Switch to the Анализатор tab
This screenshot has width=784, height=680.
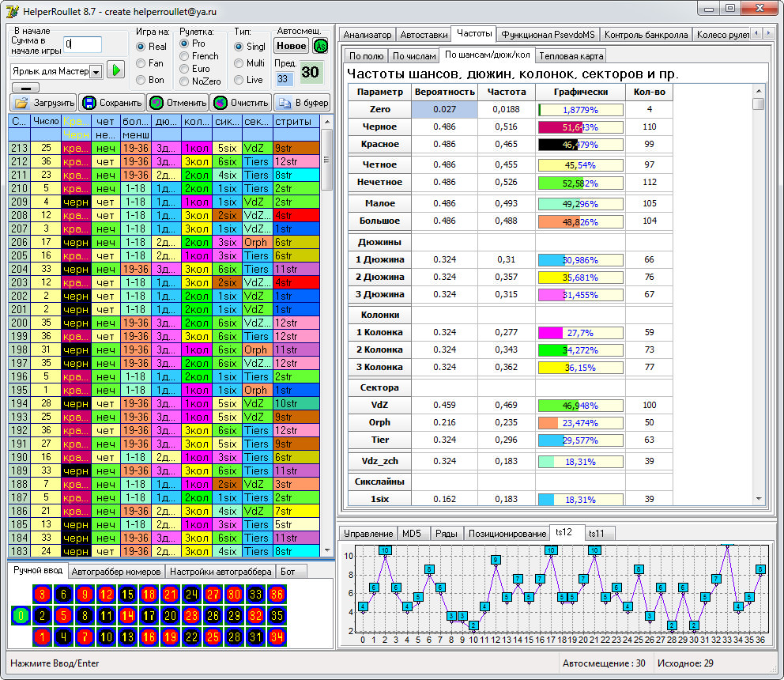[x=366, y=35]
